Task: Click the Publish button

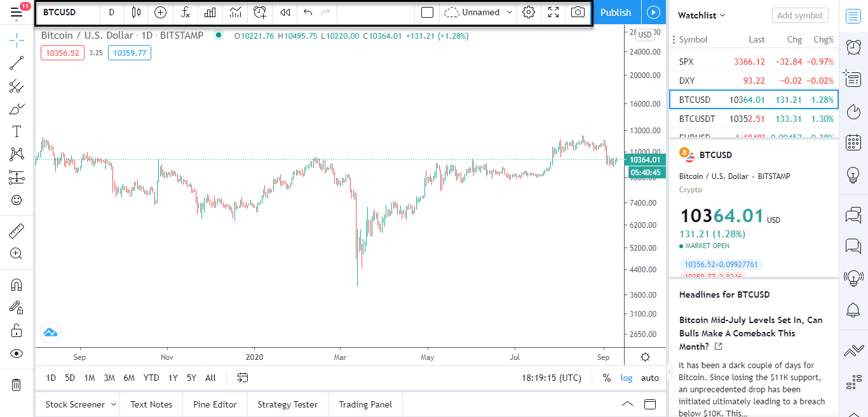Action: (616, 12)
